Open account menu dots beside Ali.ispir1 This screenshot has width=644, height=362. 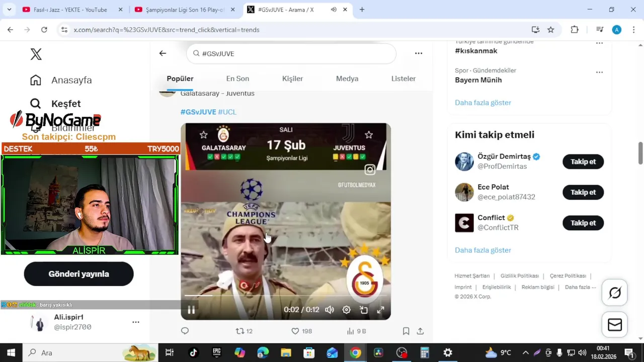[x=135, y=322]
